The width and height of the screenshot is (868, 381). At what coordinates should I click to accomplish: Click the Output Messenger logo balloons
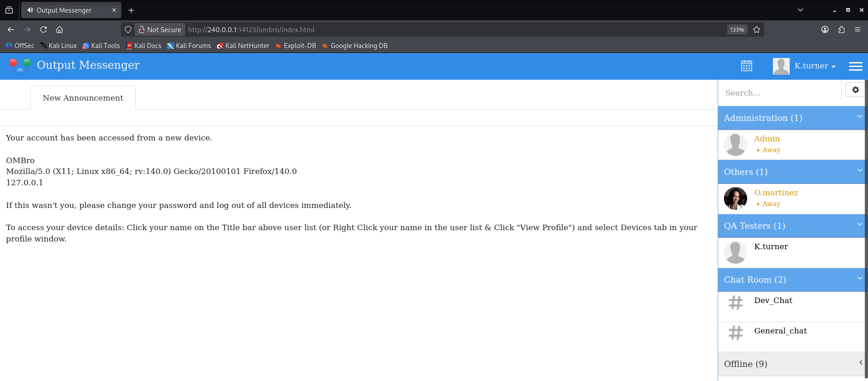coord(19,66)
